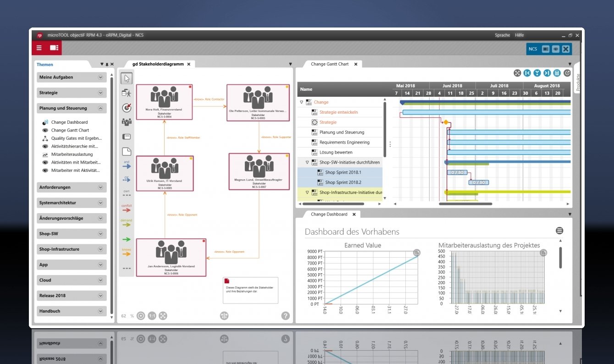This screenshot has height=364, width=614.
Task: Open the Sprache menu
Action: click(502, 35)
